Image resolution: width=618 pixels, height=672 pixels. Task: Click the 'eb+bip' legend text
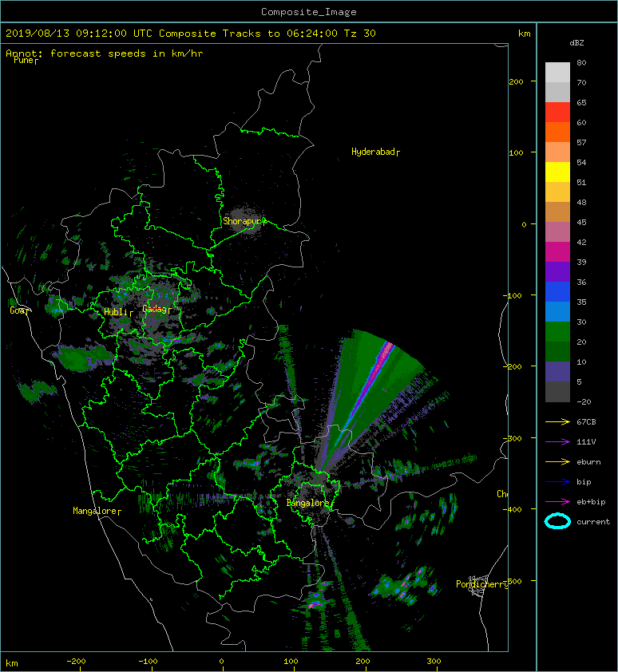click(x=591, y=502)
